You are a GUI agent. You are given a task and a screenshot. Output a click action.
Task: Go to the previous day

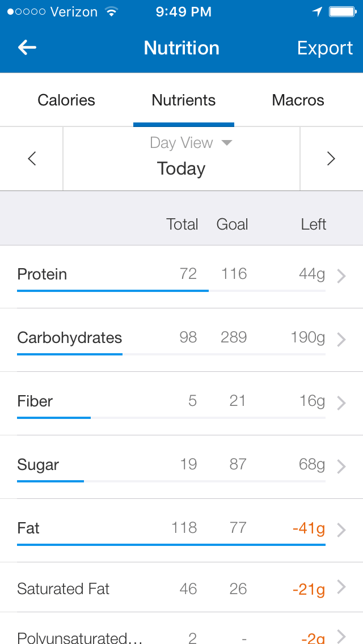(32, 159)
